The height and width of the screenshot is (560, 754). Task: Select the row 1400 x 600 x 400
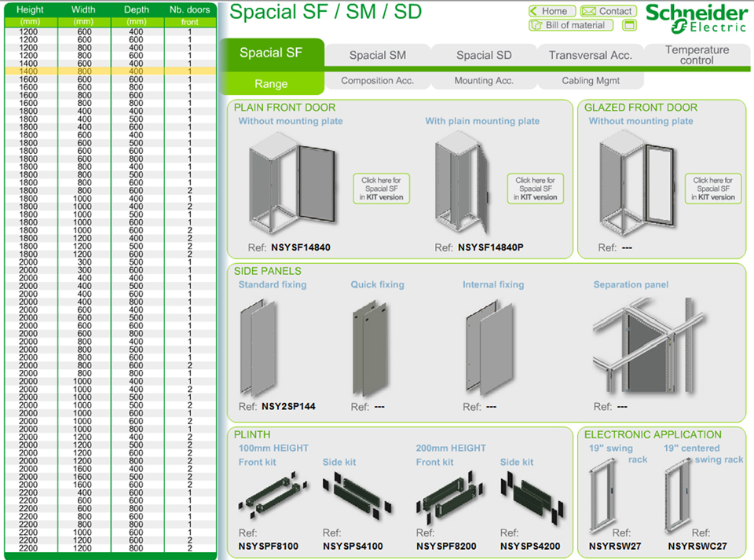110,64
